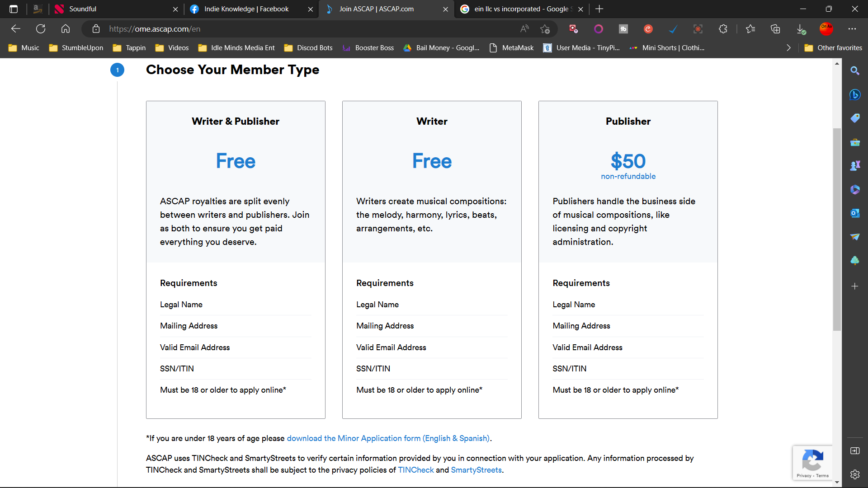The width and height of the screenshot is (868, 488).
Task: Add this page to favorites star icon
Action: (x=545, y=29)
